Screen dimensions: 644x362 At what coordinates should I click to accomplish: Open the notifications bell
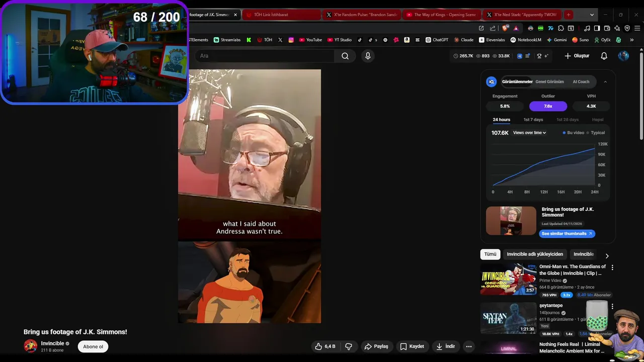(604, 56)
